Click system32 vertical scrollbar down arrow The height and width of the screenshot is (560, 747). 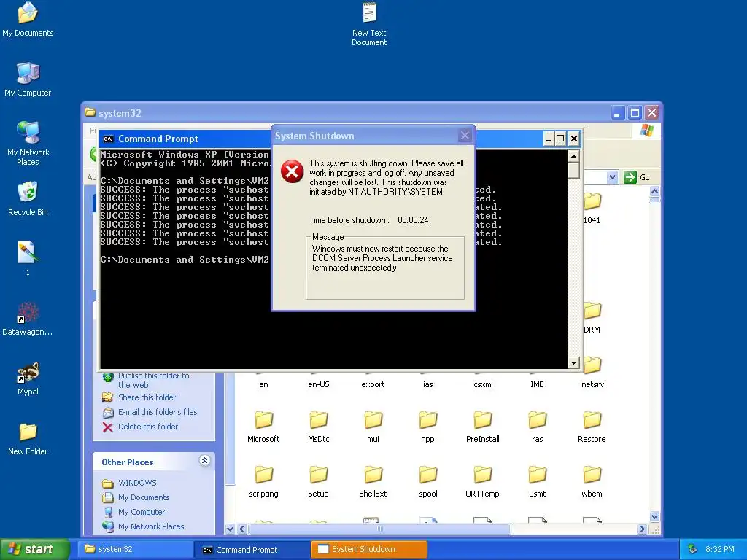click(x=654, y=517)
